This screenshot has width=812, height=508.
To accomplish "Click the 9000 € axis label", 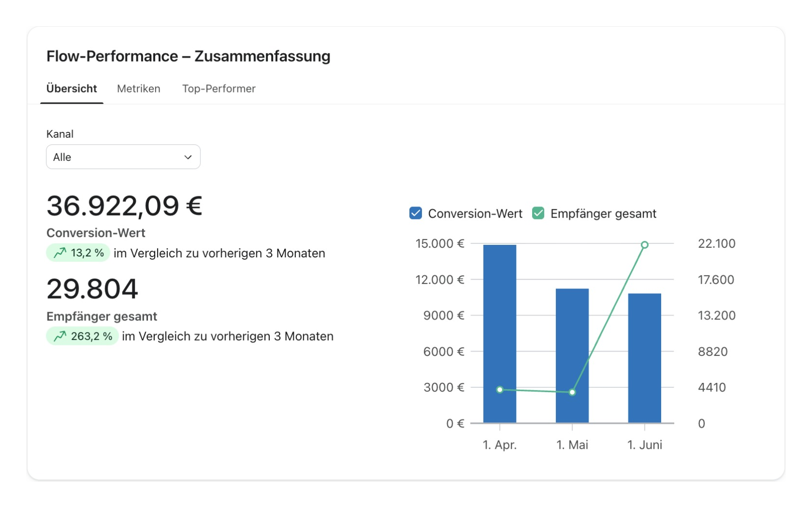I will coord(444,316).
